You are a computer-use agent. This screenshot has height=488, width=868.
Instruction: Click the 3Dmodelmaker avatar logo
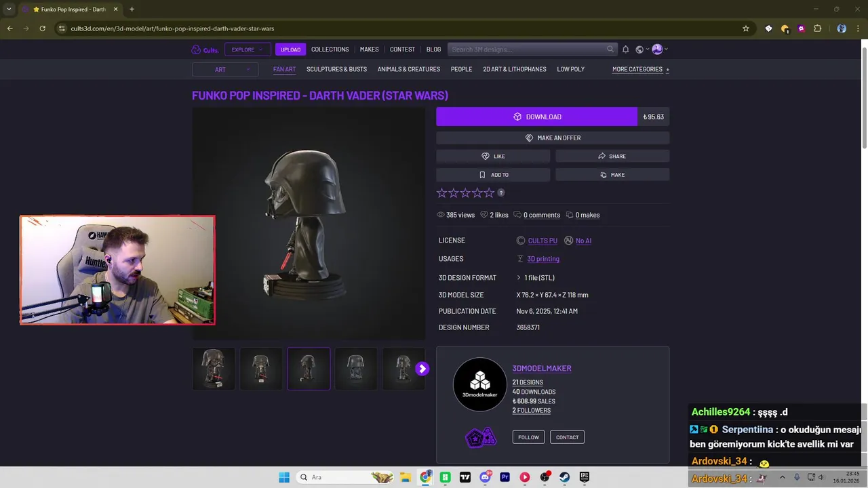(x=480, y=384)
